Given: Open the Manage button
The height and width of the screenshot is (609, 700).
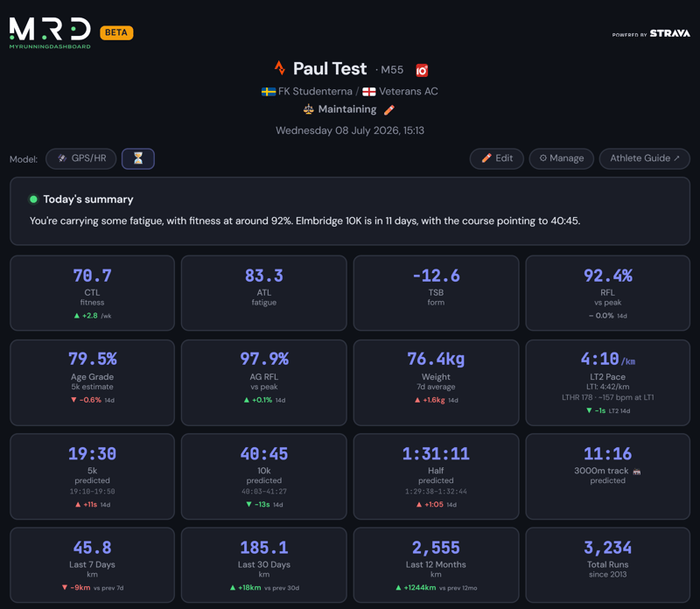Looking at the screenshot, I should [x=562, y=158].
